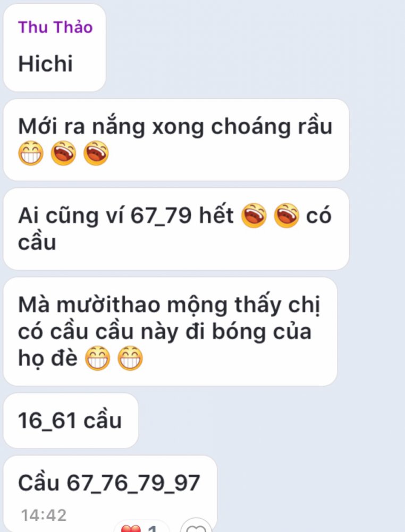Click second grinning emoji after 'họ đè'
The image size is (405, 532).
point(130,358)
